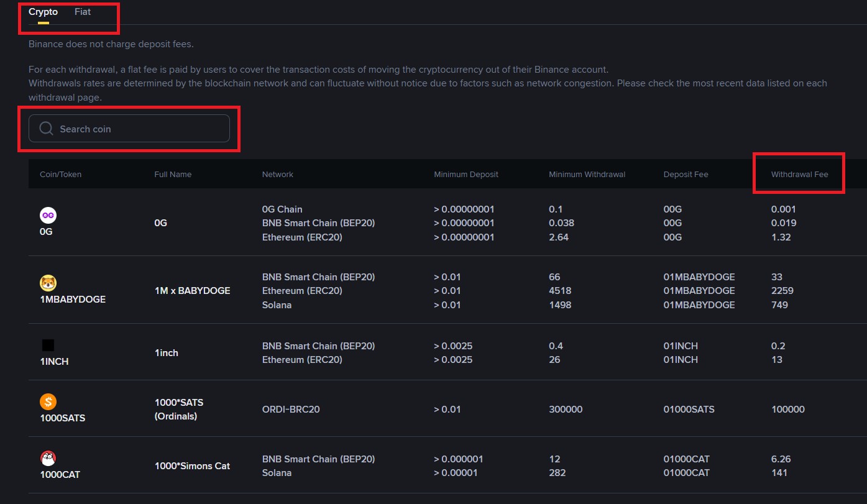Click minimum withdrawal value "4518"
The image size is (867, 504).
[x=560, y=291]
